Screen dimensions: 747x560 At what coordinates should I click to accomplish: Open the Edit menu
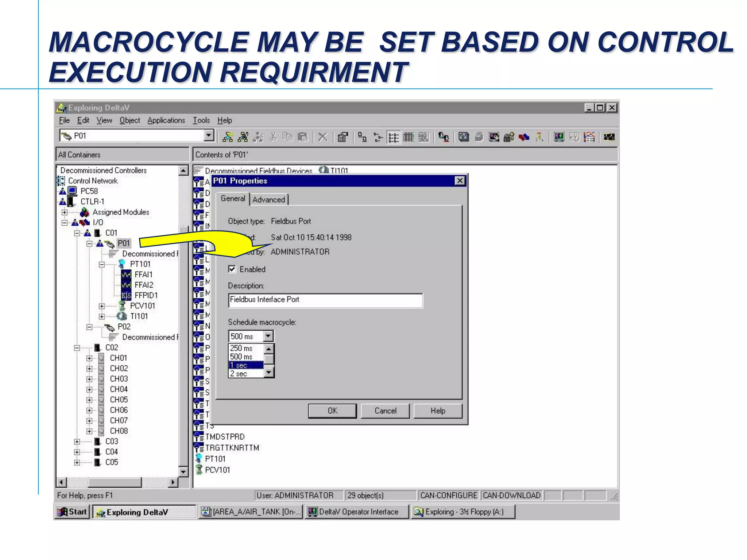coord(83,120)
